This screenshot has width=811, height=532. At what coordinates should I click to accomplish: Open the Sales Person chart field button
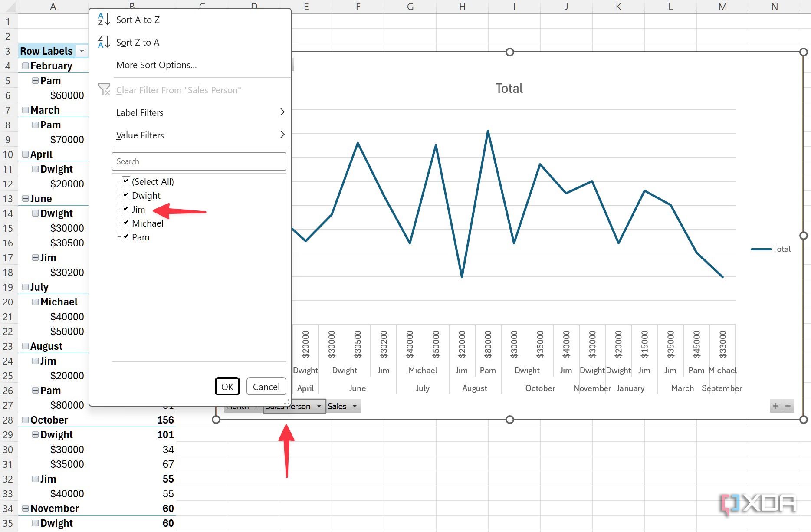click(295, 407)
